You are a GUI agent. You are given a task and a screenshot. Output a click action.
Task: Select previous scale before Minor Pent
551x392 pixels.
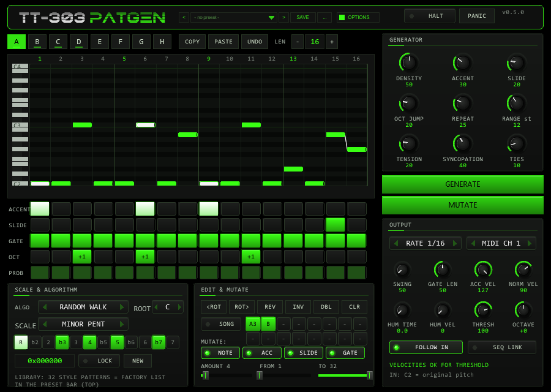(45, 324)
